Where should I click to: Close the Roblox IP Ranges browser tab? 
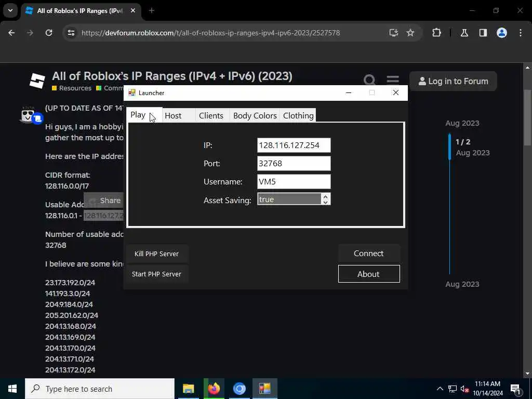(x=133, y=10)
